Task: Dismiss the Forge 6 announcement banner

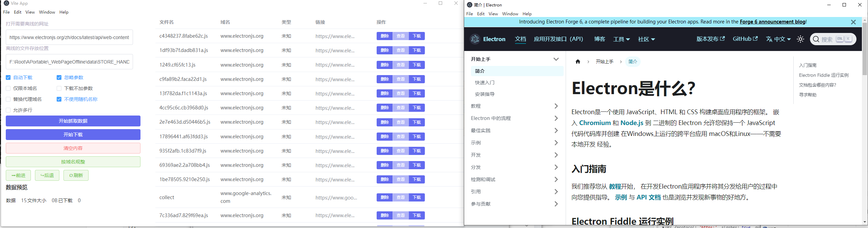Action: pyautogui.click(x=853, y=22)
